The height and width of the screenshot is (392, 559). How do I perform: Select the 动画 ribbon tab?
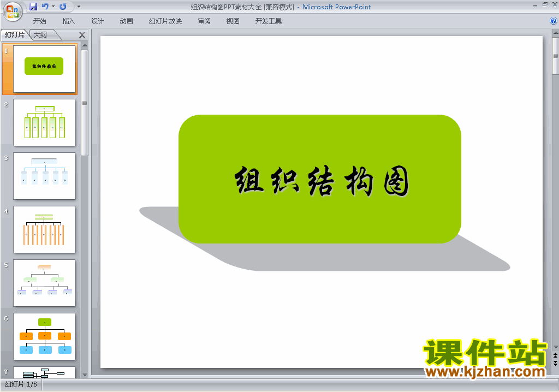tap(126, 21)
